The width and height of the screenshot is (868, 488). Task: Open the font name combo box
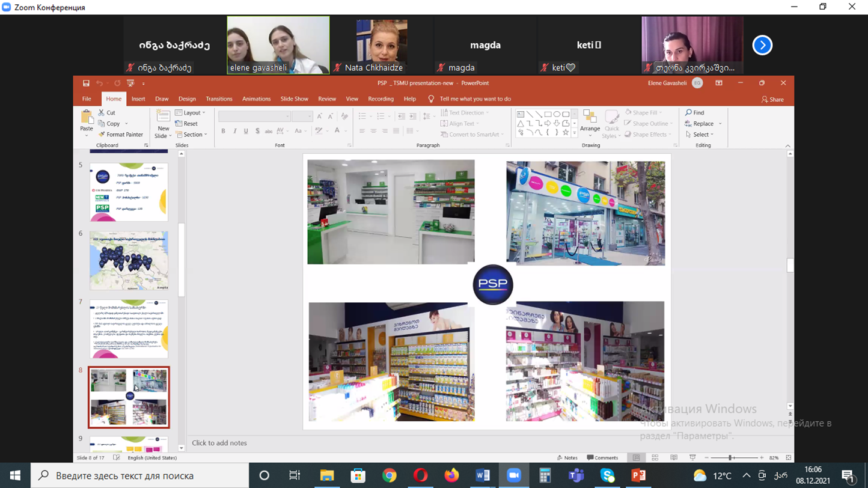[x=254, y=116]
